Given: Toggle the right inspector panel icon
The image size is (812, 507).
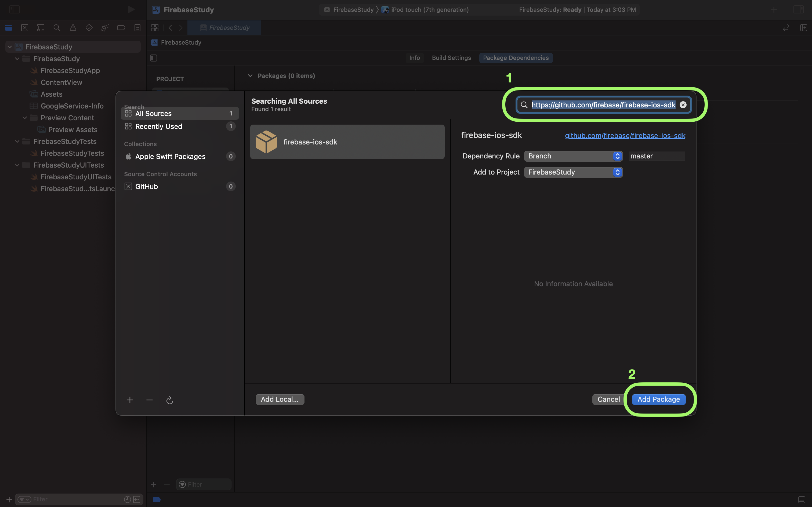Looking at the screenshot, I should [798, 9].
